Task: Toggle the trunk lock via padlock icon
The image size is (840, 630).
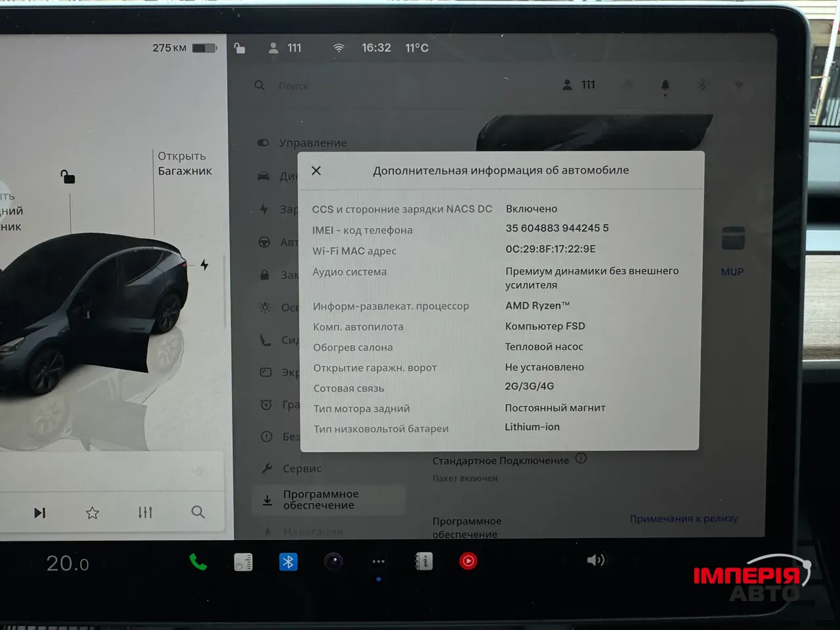Action: (x=68, y=177)
